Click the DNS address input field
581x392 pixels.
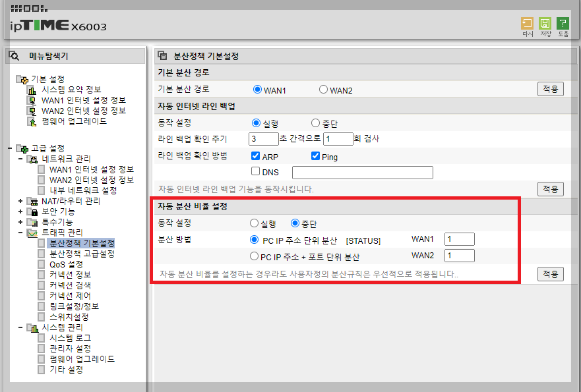pyautogui.click(x=363, y=173)
